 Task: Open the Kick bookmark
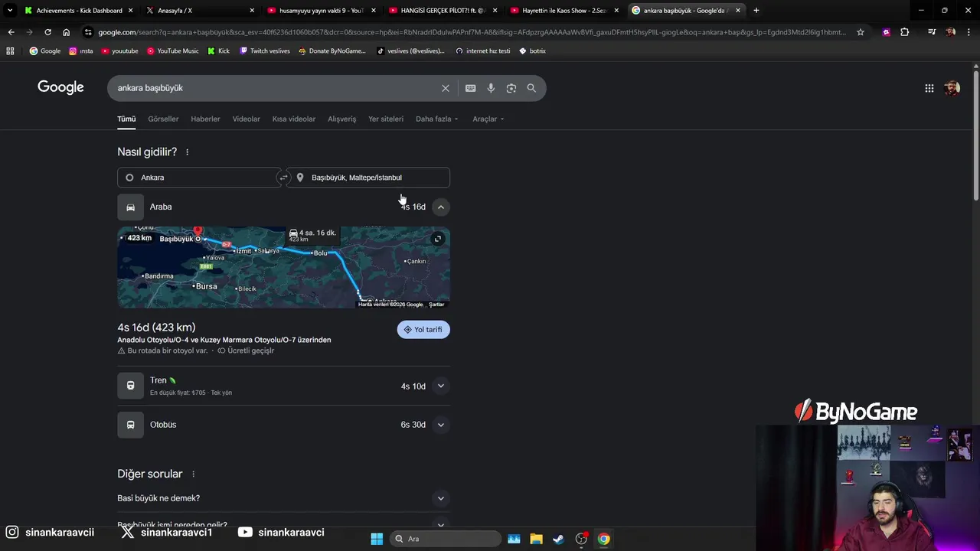(218, 51)
